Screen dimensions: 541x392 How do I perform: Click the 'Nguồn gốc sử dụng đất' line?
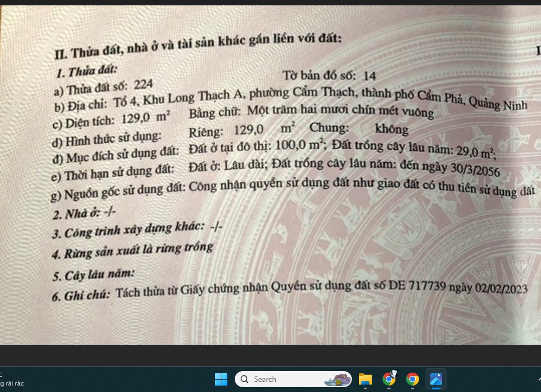click(293, 190)
